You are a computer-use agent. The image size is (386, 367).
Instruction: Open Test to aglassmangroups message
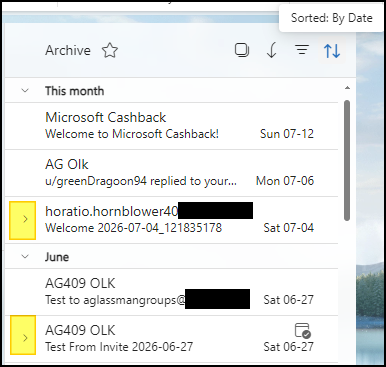coord(171,292)
